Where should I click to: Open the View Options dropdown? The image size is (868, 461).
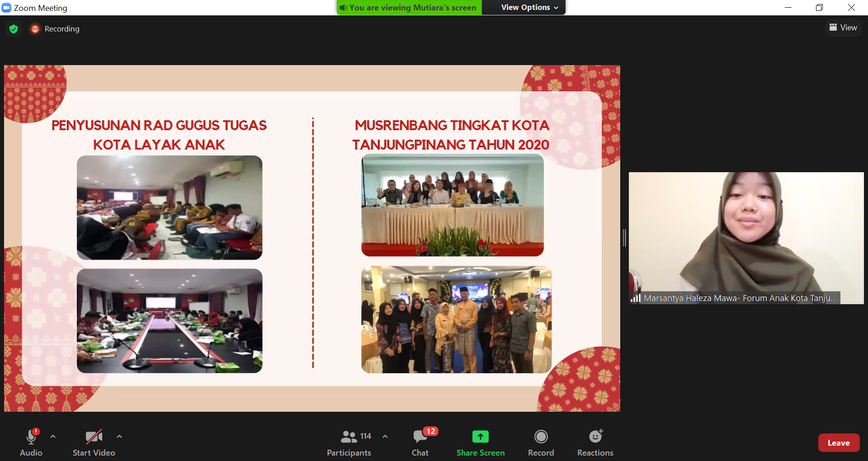(529, 8)
